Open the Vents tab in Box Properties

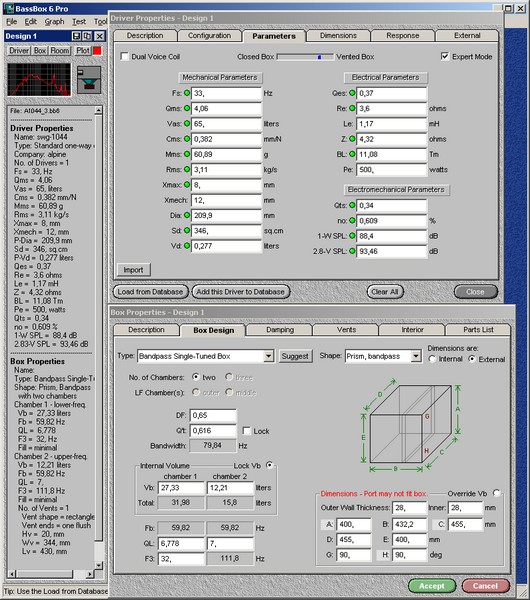[346, 330]
